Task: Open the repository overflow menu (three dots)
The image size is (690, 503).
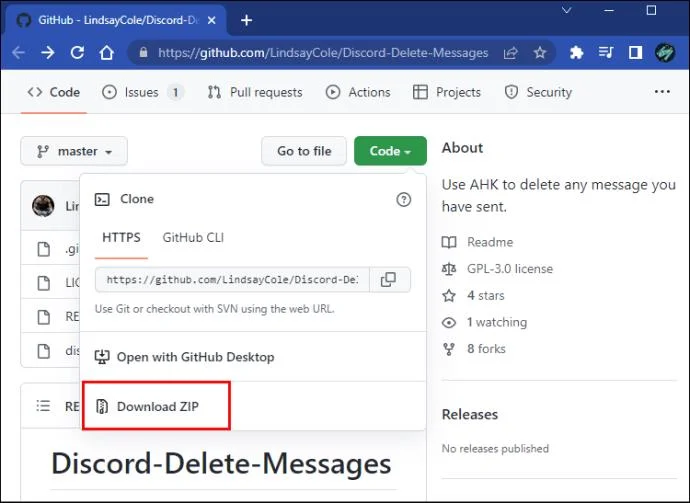Action: pyautogui.click(x=662, y=92)
